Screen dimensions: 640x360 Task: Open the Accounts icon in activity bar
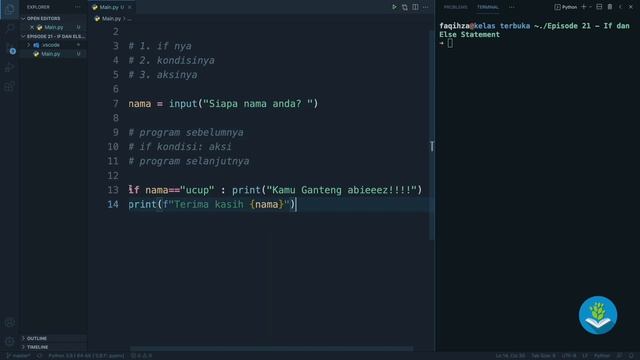[x=10, y=322]
